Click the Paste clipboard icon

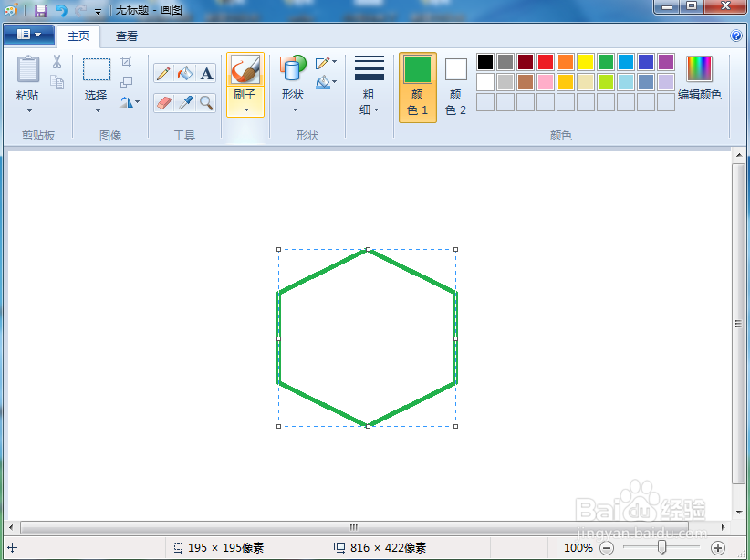point(27,69)
